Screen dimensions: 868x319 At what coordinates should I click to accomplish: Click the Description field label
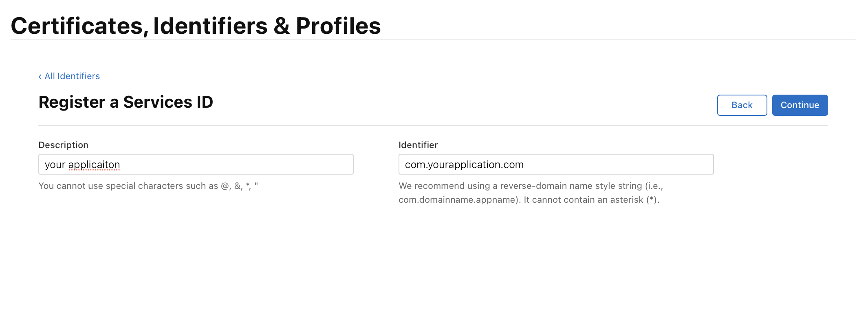point(63,145)
